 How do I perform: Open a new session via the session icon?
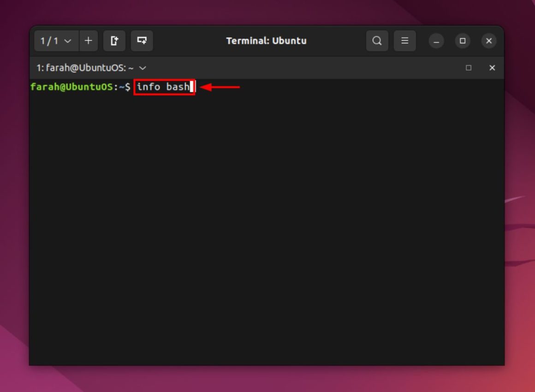click(x=114, y=41)
